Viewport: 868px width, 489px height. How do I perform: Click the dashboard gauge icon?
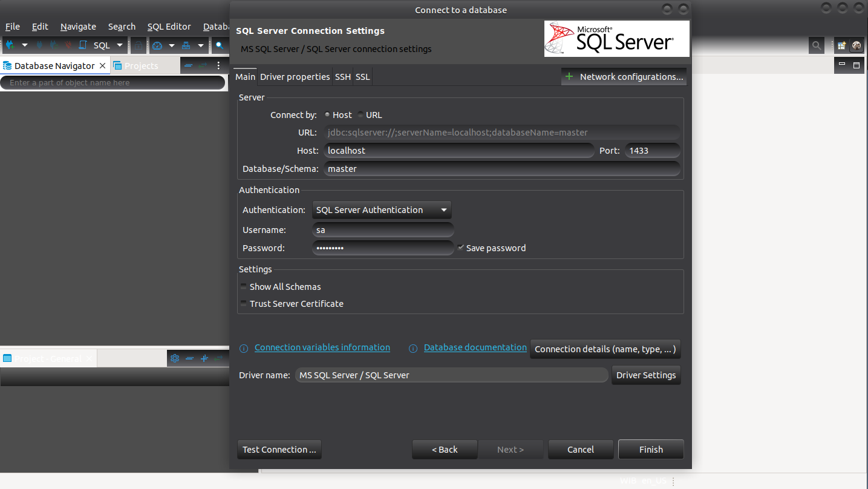157,45
